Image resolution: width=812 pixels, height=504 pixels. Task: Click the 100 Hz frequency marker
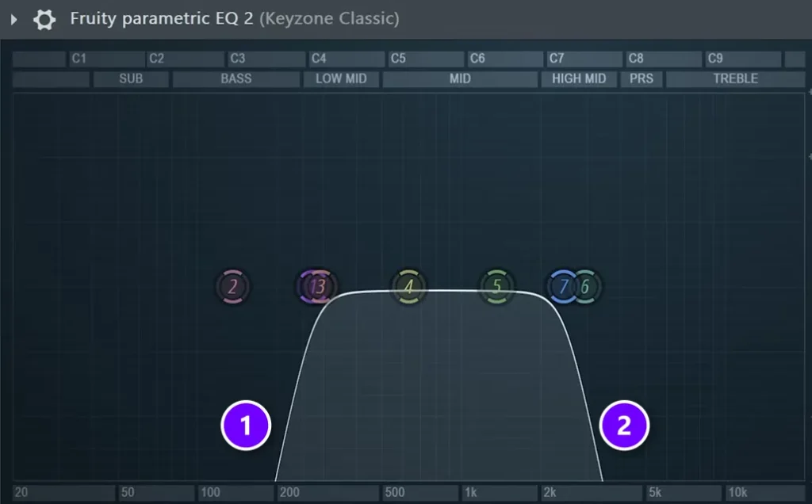(210, 492)
